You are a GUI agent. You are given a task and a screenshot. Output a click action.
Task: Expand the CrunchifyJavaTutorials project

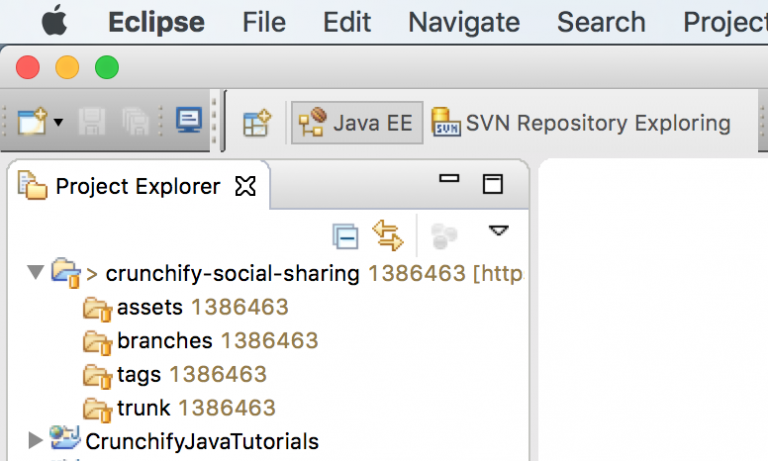click(36, 439)
